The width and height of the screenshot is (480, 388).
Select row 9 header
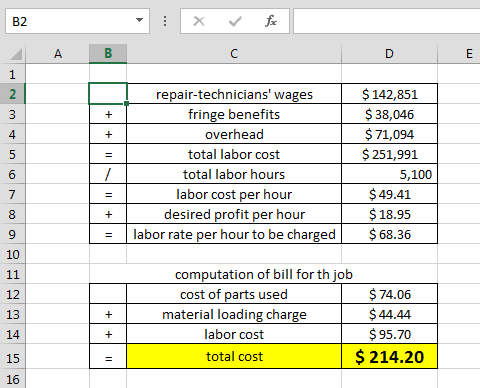pyautogui.click(x=12, y=234)
